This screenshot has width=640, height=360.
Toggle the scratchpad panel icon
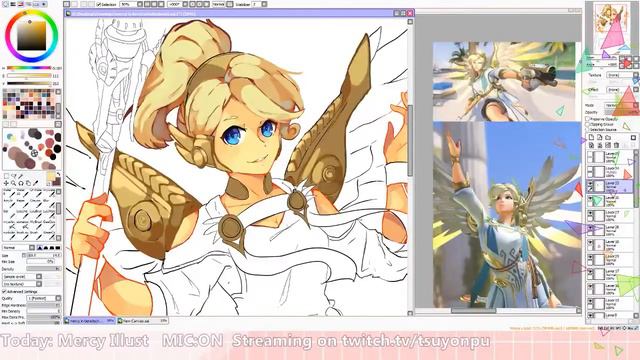pyautogui.click(x=44, y=4)
